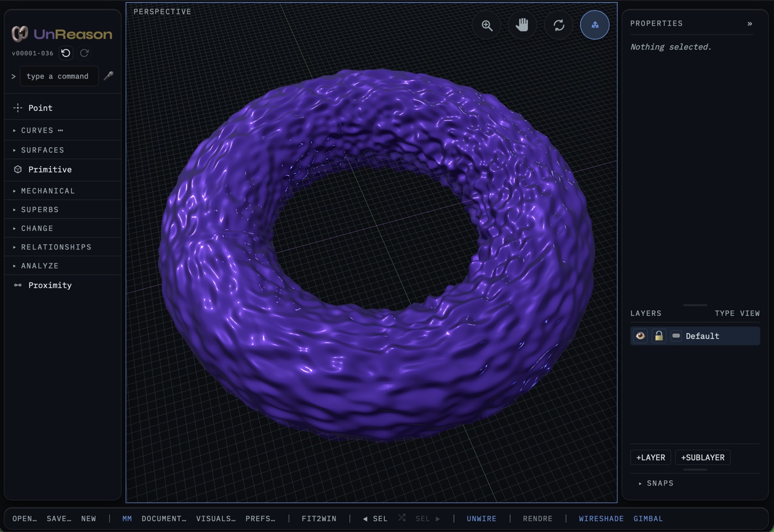Click the TYPE column header in Layers
The width and height of the screenshot is (774, 532).
724,313
